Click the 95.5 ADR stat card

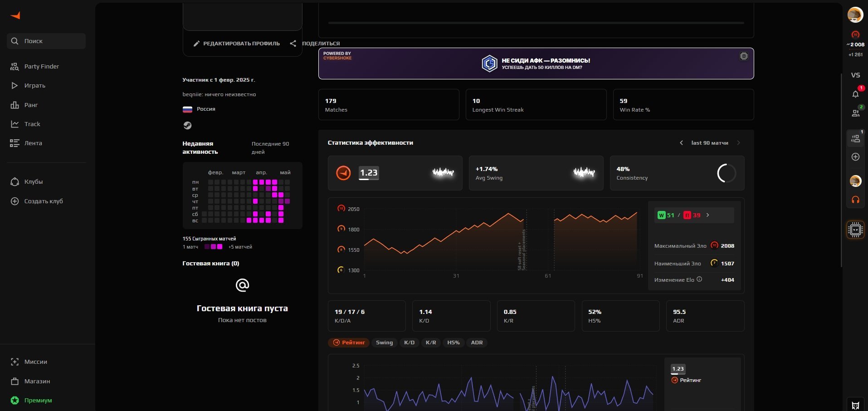point(705,316)
